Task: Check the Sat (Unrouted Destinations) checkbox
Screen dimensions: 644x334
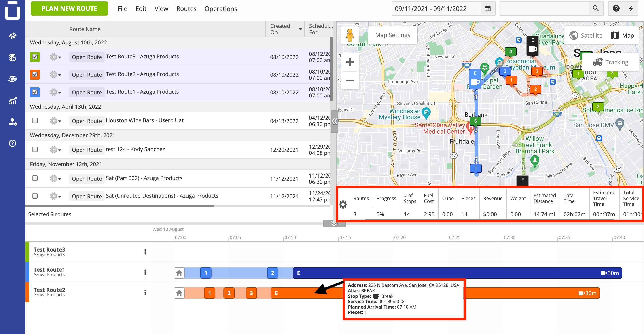Action: coord(35,196)
